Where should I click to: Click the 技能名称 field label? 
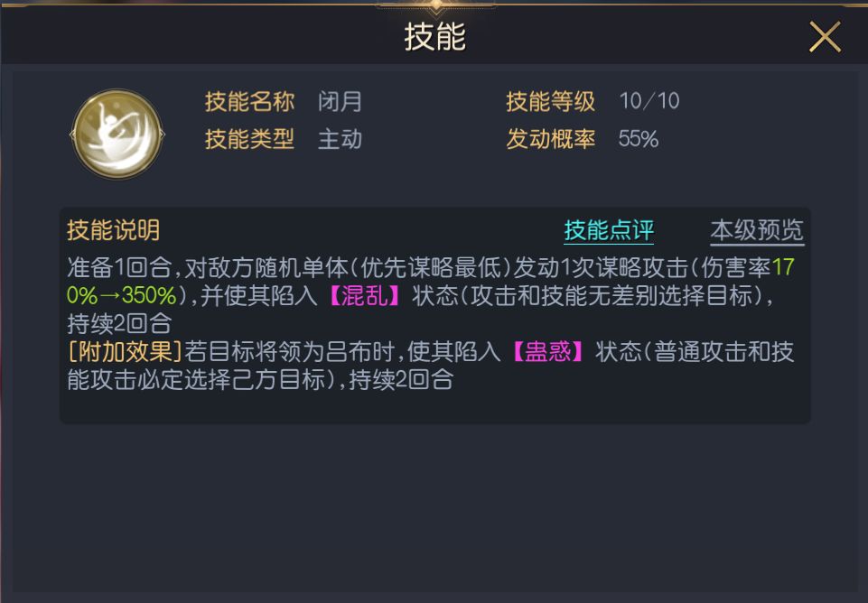(x=250, y=102)
